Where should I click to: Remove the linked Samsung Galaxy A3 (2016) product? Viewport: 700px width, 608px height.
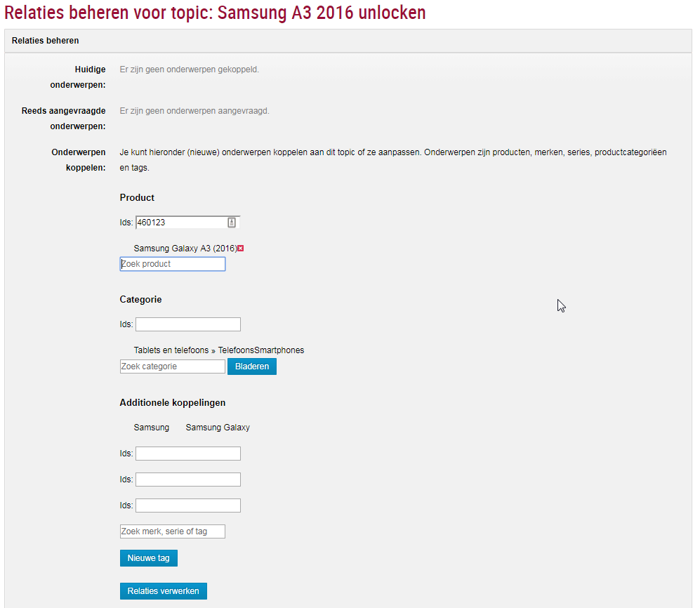(240, 249)
